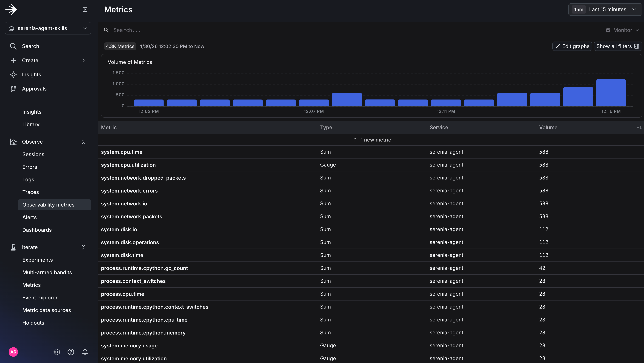Viewport: 644px width, 363px height.
Task: Open Dashboards in sidebar
Action: coord(37,230)
